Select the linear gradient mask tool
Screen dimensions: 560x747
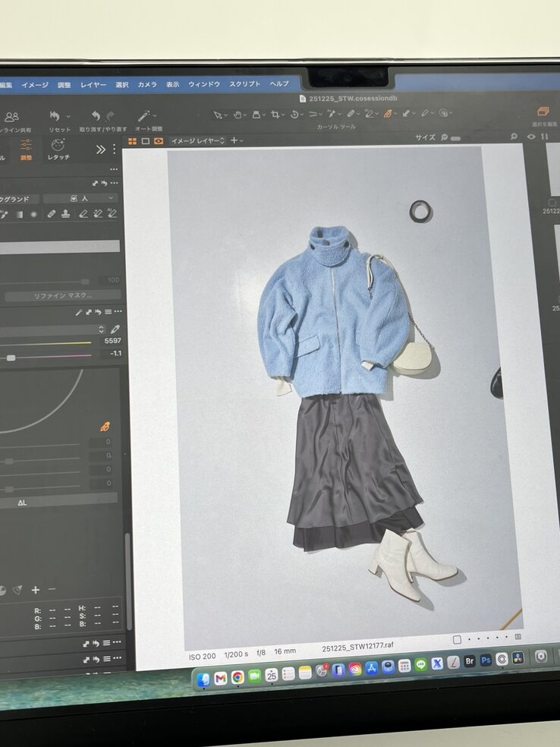pos(20,215)
